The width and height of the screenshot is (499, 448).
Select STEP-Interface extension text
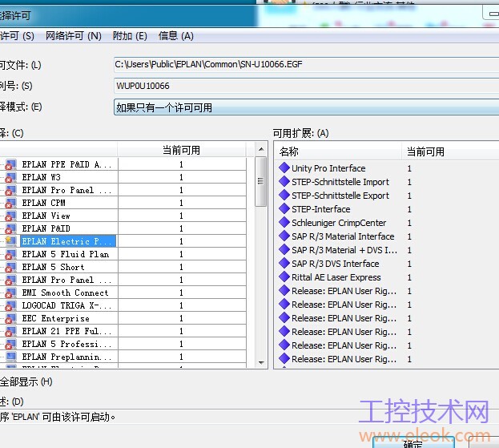(x=320, y=209)
